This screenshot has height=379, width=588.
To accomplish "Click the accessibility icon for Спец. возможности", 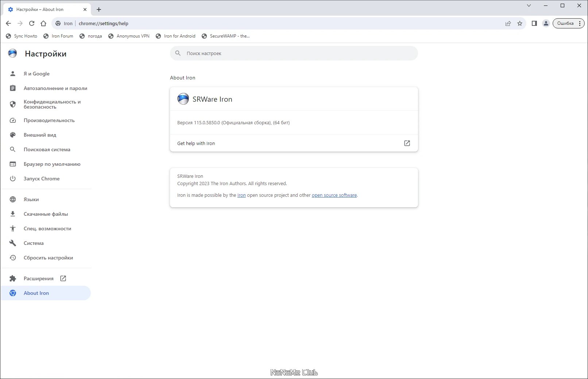I will [13, 228].
